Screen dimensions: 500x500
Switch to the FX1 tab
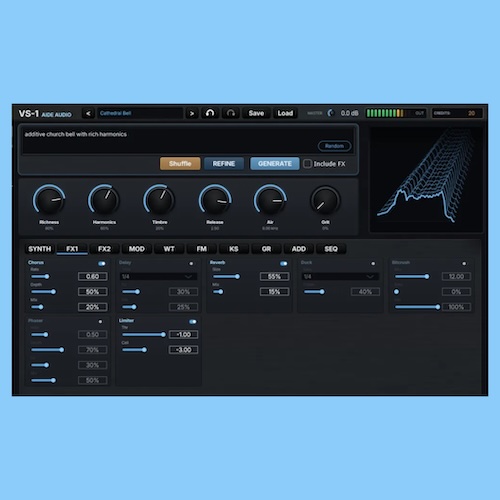72,249
